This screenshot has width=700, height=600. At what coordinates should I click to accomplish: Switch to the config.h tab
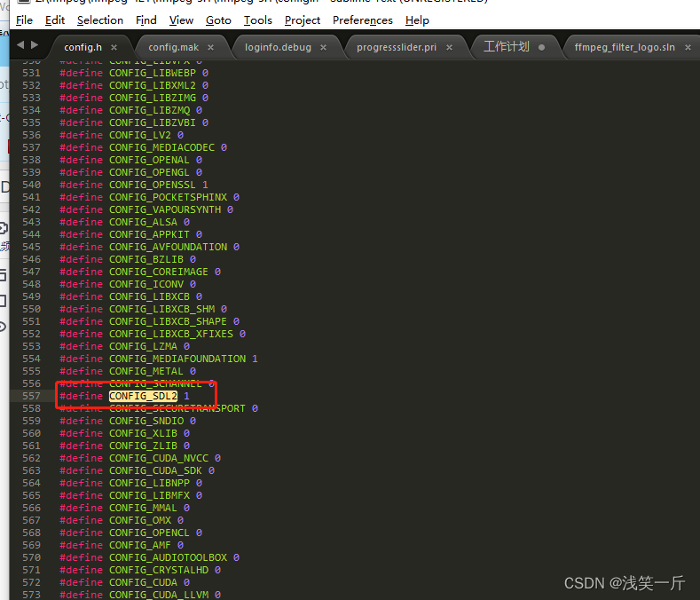point(83,47)
